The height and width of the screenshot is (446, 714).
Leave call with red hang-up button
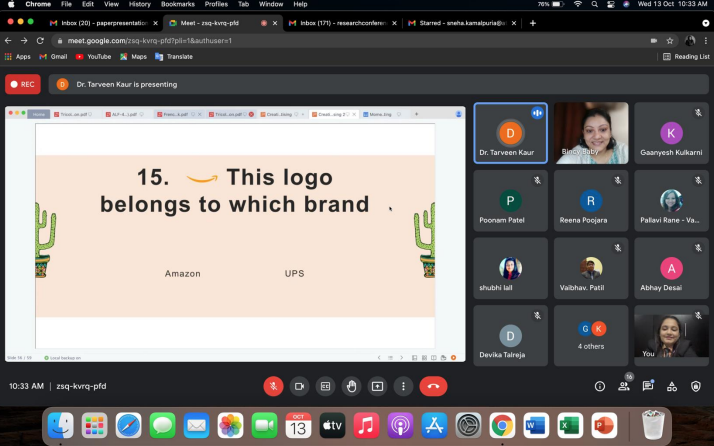click(x=433, y=386)
